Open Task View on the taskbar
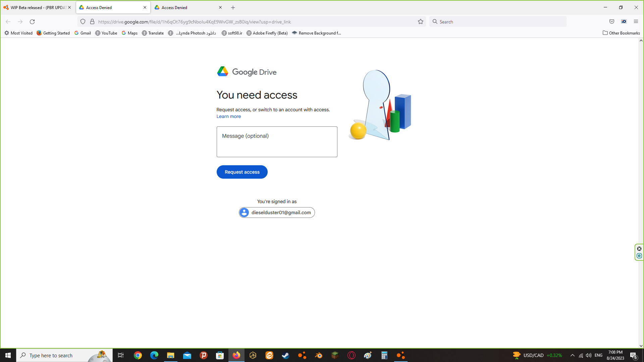This screenshot has height=362, width=644. point(121,355)
